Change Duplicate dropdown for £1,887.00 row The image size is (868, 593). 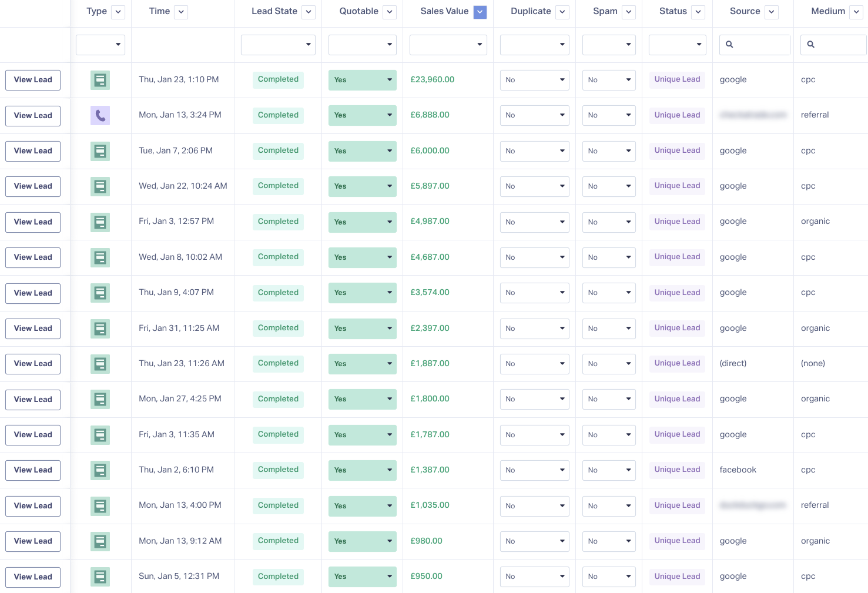tap(535, 364)
